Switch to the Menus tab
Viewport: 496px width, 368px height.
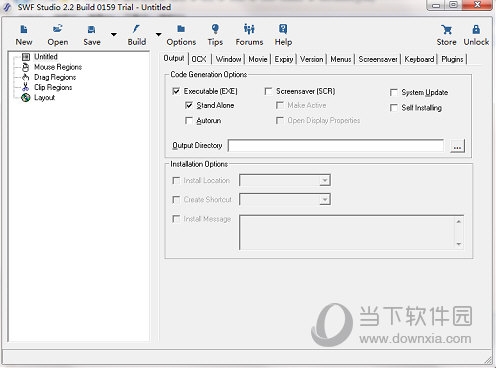pyautogui.click(x=341, y=59)
